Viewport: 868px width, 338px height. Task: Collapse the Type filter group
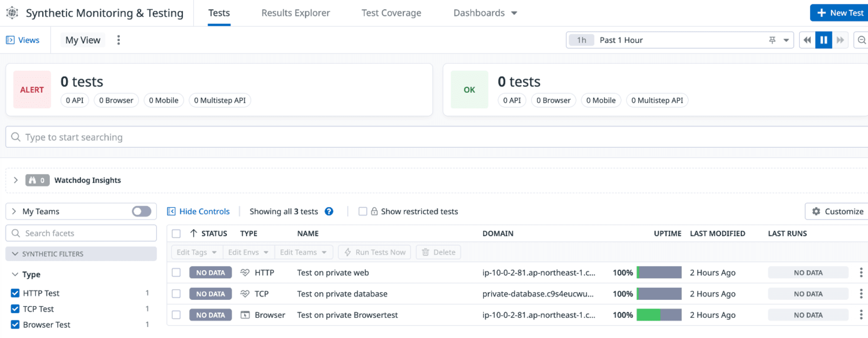[x=15, y=274]
